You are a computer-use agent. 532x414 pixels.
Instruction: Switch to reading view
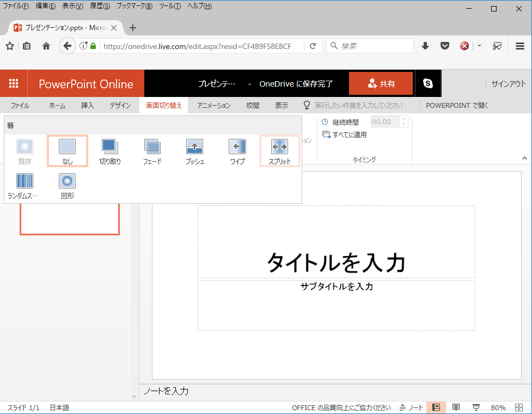(x=456, y=407)
